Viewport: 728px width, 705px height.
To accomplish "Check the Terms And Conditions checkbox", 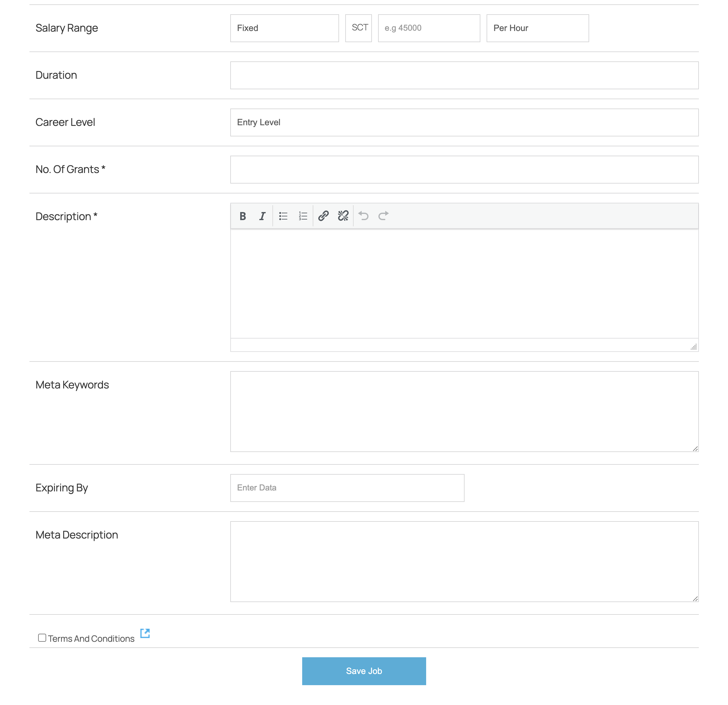I will click(42, 638).
